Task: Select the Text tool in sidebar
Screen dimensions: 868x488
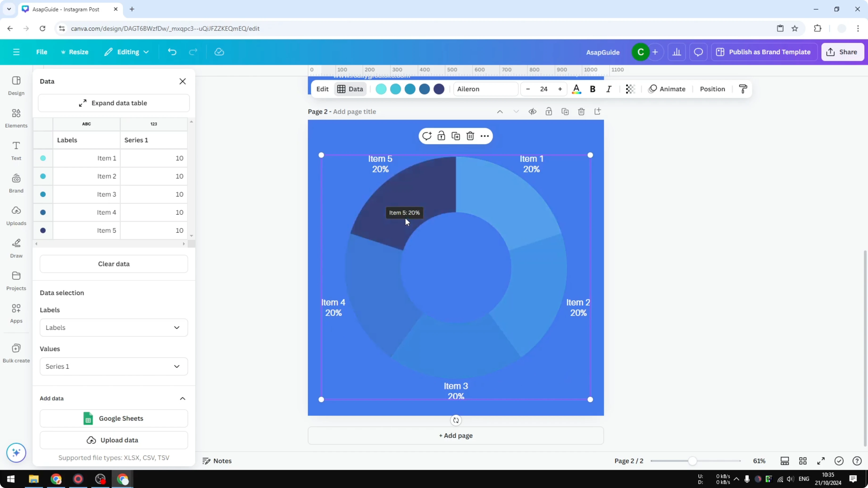Action: [16, 150]
